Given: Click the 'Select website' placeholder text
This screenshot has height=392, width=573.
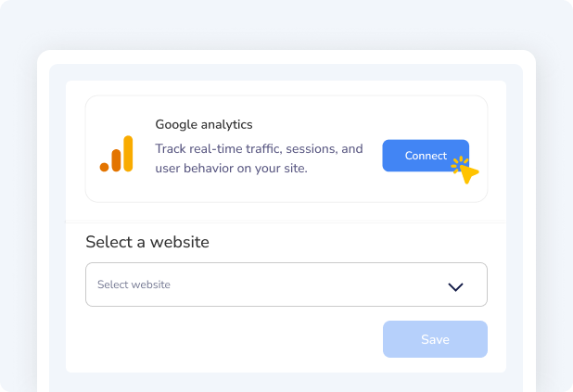Looking at the screenshot, I should (134, 285).
